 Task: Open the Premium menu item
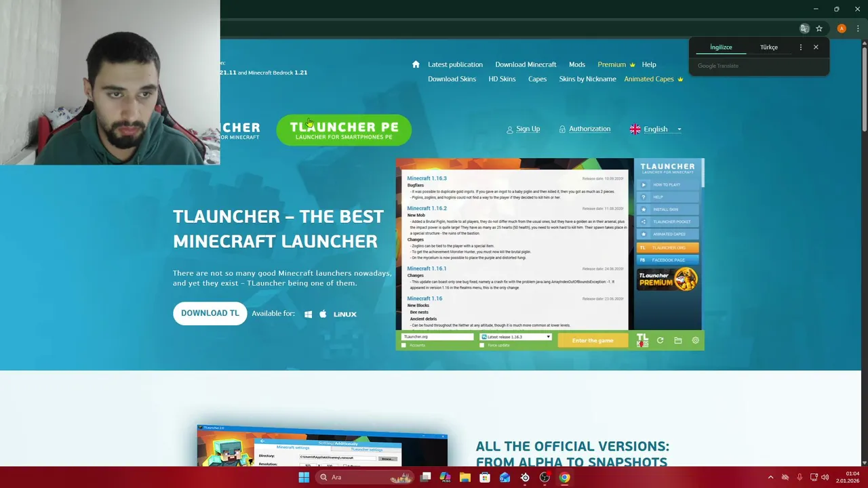pos(616,64)
